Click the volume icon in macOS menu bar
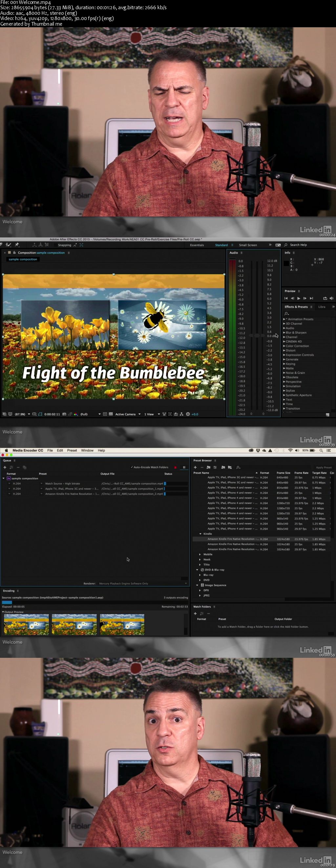336x868 pixels. tap(297, 450)
